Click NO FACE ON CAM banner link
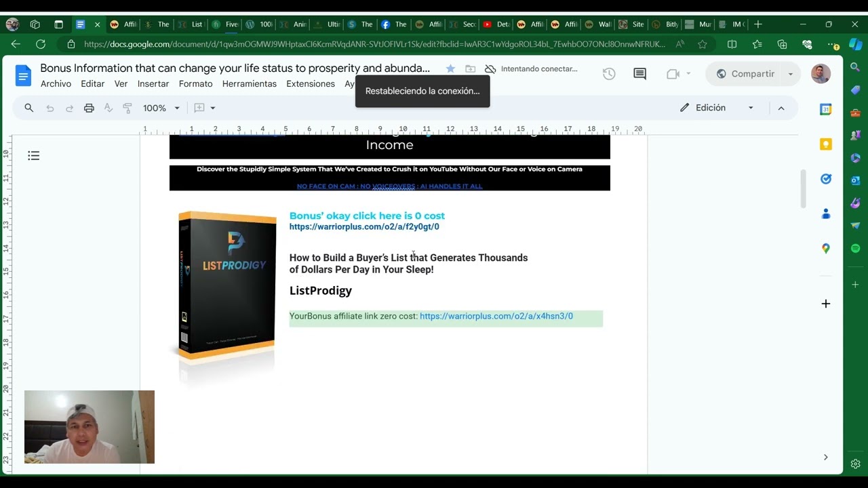This screenshot has height=488, width=868. pos(389,186)
